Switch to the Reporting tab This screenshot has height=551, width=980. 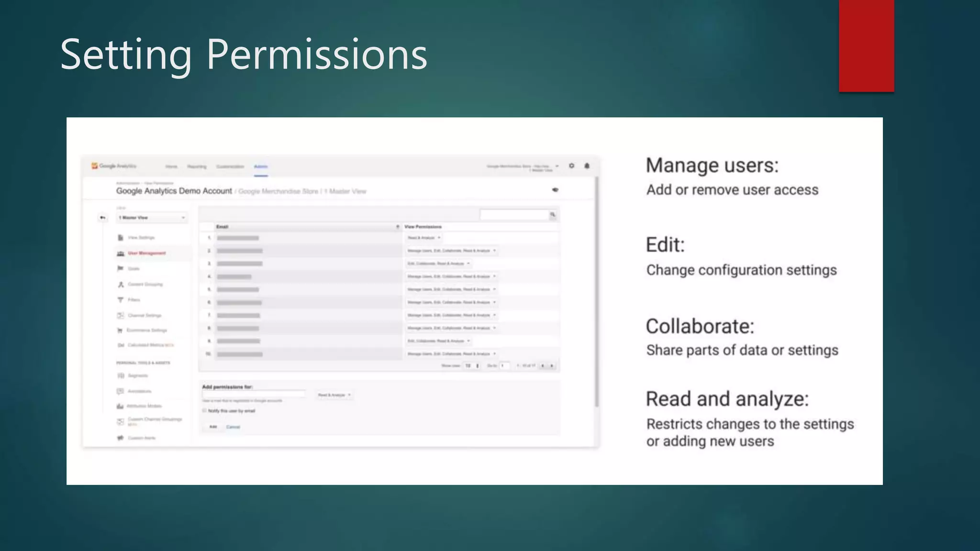click(x=197, y=166)
